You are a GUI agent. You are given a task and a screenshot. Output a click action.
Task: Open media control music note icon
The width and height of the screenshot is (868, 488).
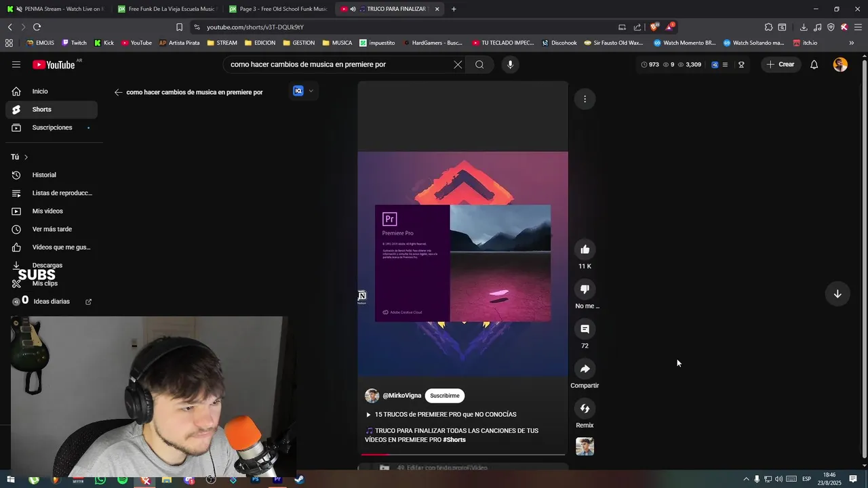(817, 27)
